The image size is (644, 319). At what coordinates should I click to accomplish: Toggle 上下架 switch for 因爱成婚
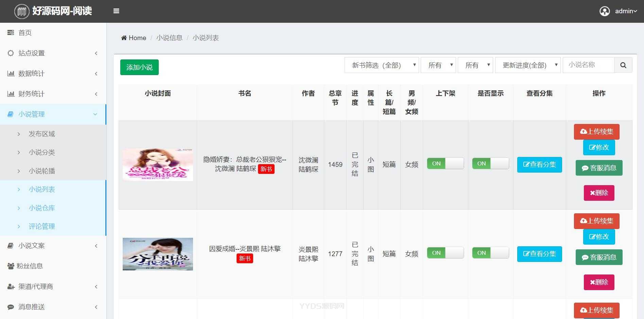445,253
